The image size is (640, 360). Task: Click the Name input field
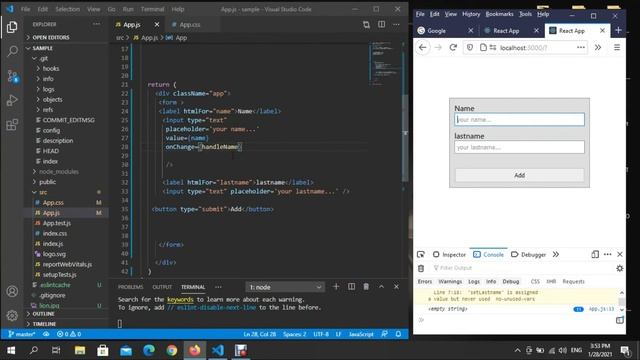click(519, 120)
